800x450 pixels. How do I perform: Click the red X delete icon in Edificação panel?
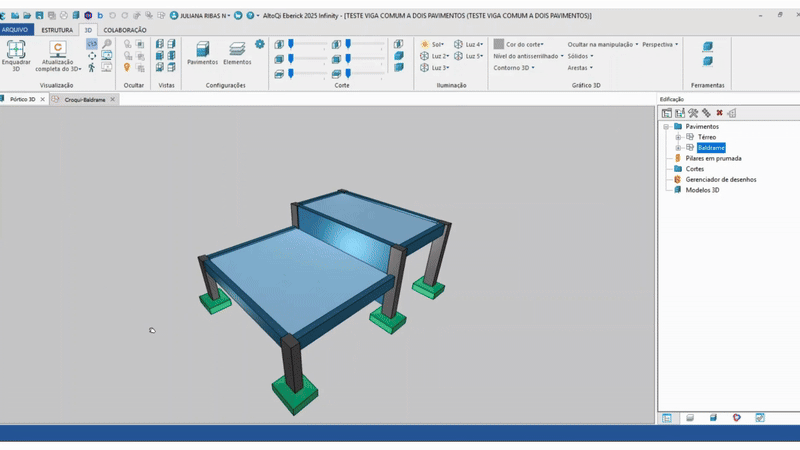point(719,113)
